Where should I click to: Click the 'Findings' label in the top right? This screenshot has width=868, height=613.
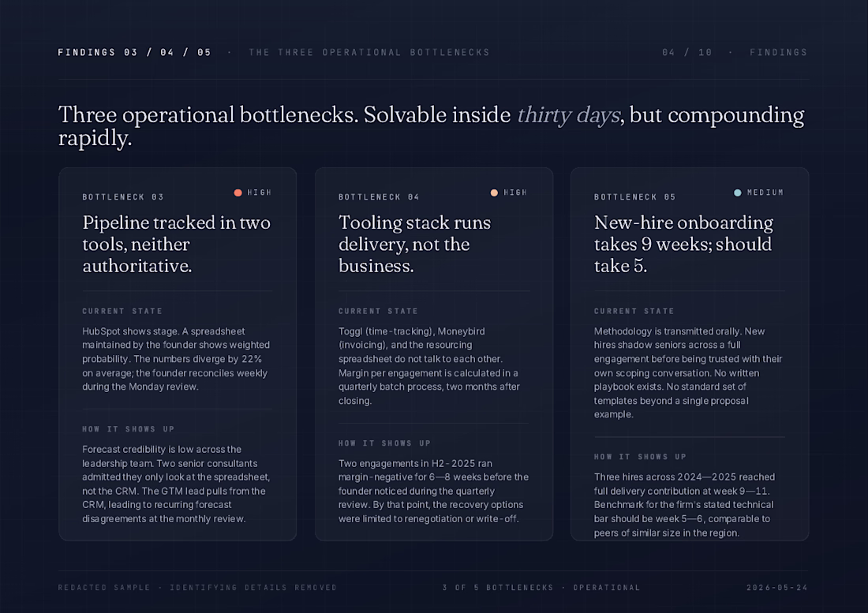click(778, 53)
